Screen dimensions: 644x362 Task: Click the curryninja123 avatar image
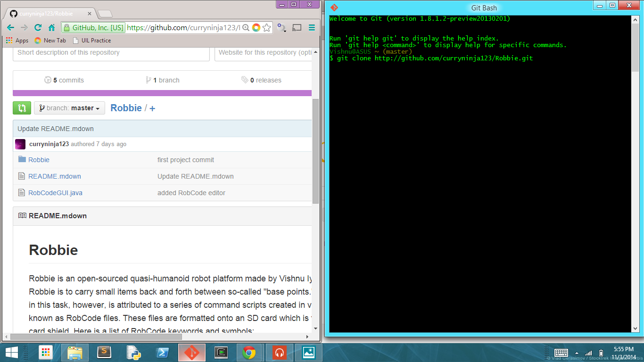(x=20, y=144)
